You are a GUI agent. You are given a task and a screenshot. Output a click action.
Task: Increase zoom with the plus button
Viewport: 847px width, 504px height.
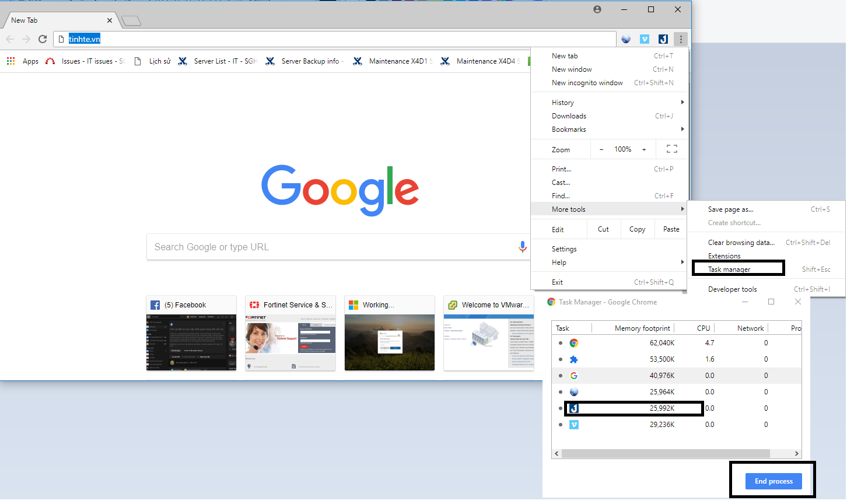tap(644, 149)
